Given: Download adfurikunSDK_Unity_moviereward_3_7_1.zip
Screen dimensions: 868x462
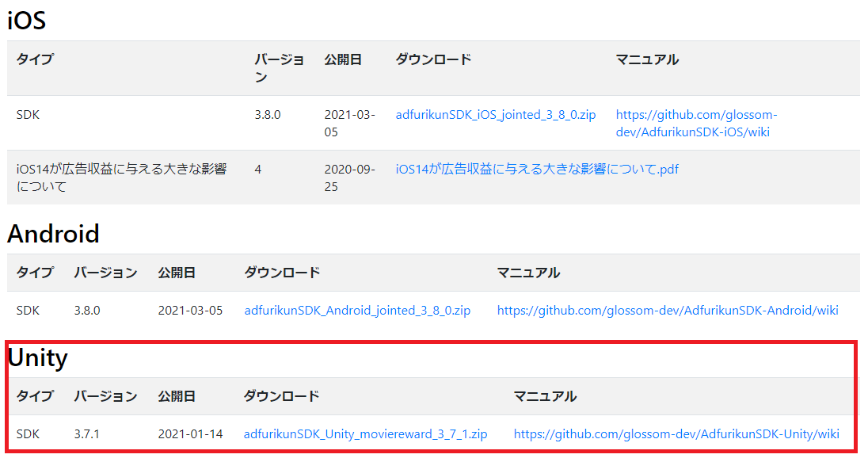Looking at the screenshot, I should 366,433.
